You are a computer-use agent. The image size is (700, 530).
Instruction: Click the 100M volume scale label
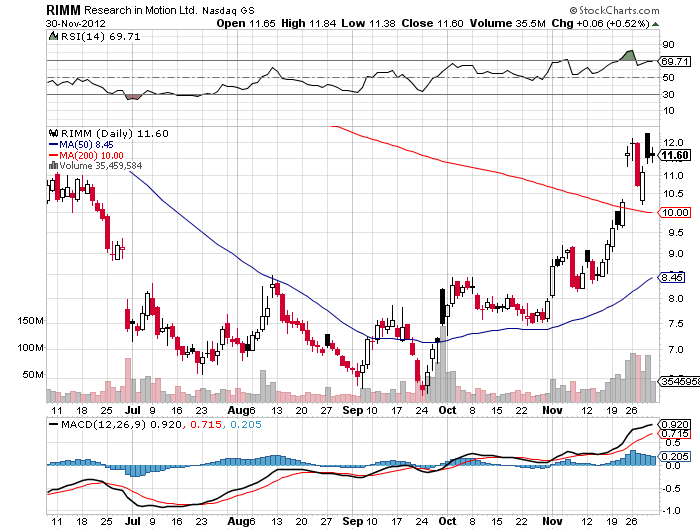click(x=30, y=347)
